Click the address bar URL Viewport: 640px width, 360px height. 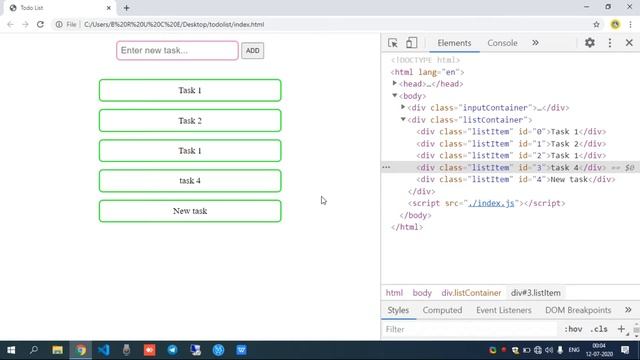(x=174, y=24)
